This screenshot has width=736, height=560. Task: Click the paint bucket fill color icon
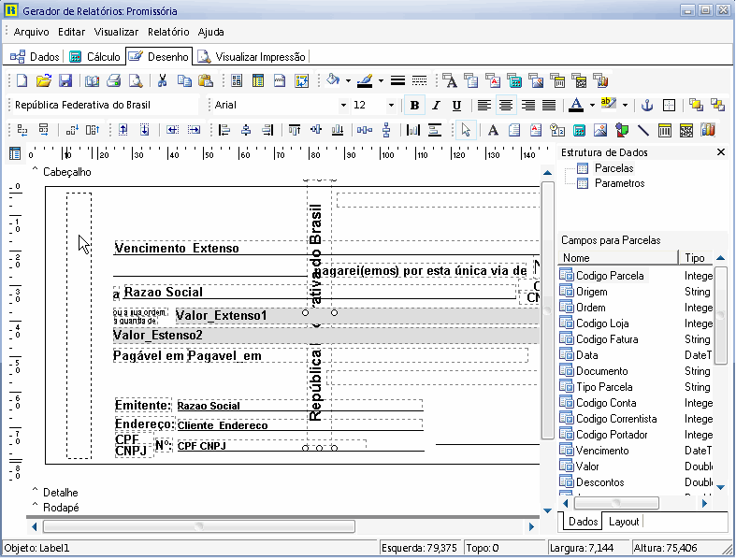[333, 80]
